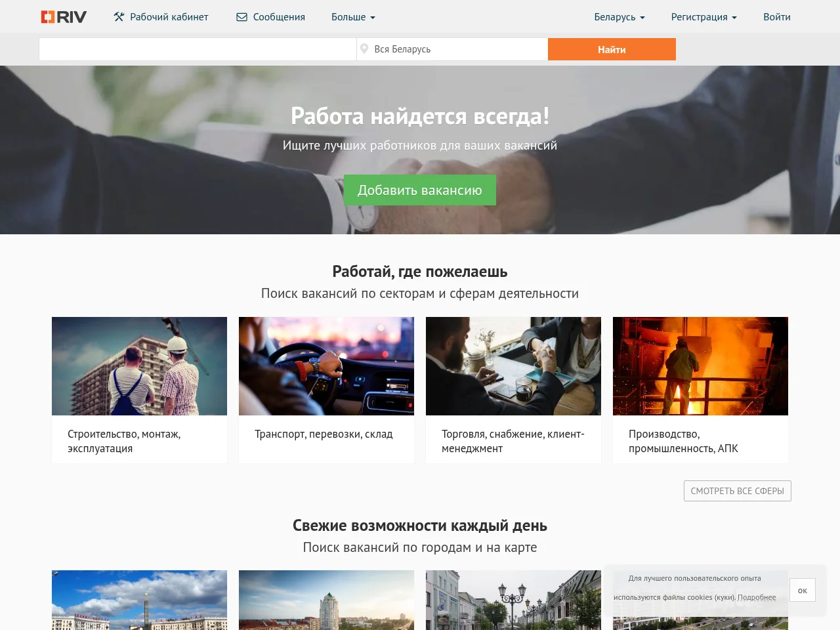Open the transport sector driving photo
Screen dimensions: 840x630
pos(326,366)
